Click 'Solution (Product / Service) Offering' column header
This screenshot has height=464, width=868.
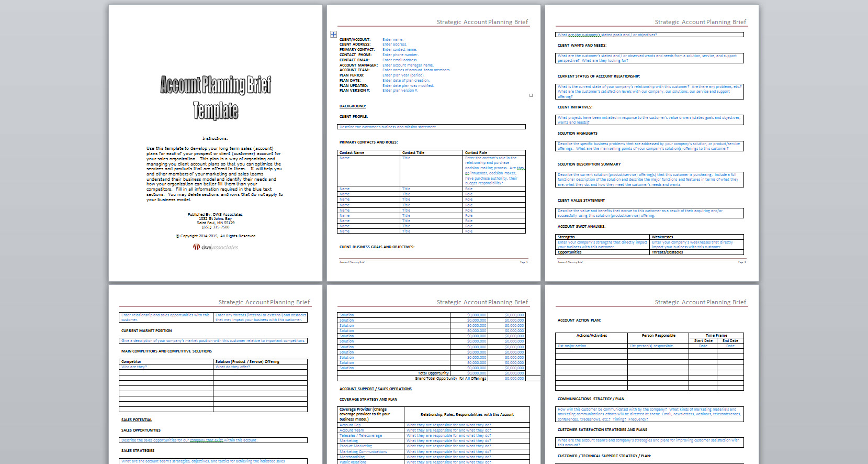[247, 362]
